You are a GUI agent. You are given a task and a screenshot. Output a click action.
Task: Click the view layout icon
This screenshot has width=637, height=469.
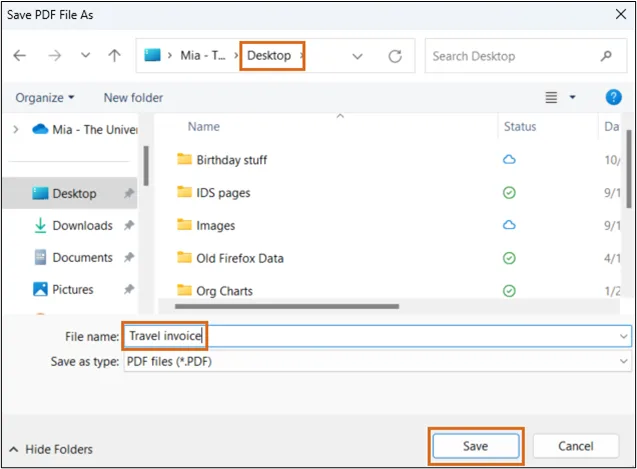click(551, 97)
